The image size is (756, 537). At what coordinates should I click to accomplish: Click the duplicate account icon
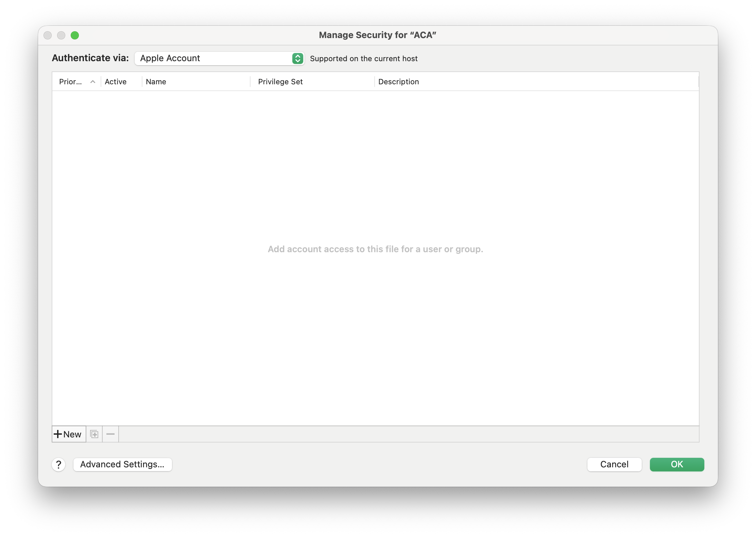coord(94,434)
